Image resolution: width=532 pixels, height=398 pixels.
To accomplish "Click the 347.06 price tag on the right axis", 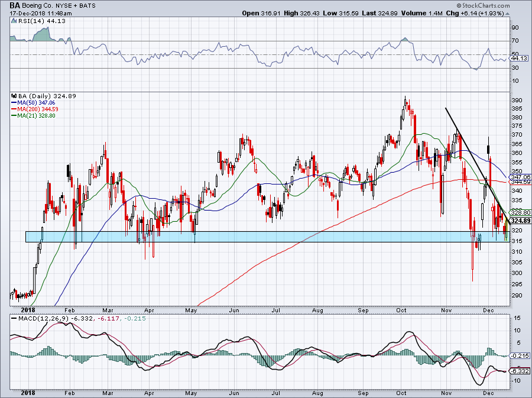I will 521,177.
